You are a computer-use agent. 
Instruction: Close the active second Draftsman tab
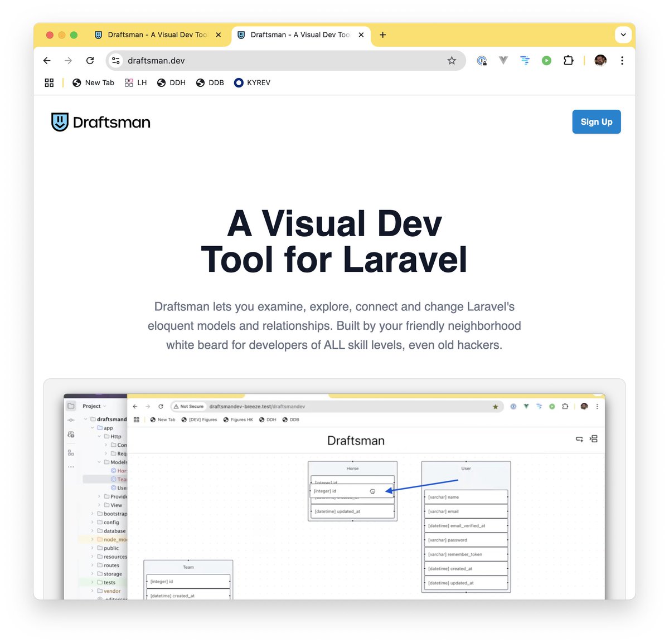361,35
